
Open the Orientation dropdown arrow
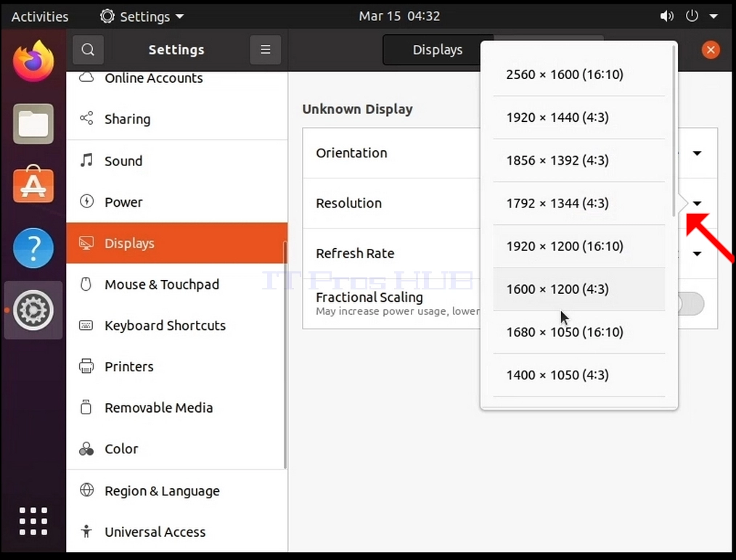click(697, 153)
